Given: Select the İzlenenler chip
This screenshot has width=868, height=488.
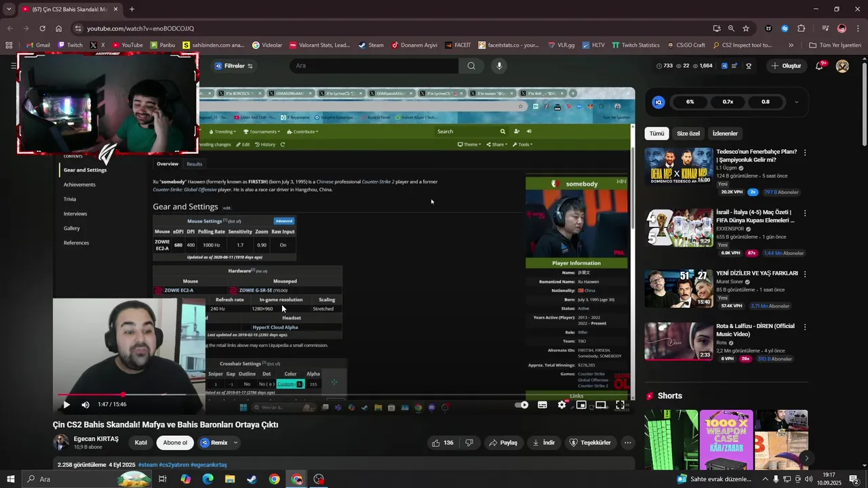Looking at the screenshot, I should 725,134.
